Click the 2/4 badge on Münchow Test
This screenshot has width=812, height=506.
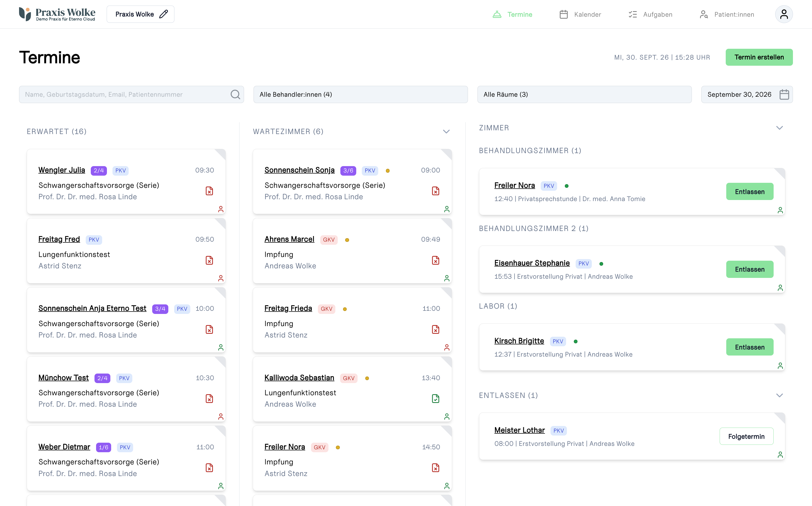tap(102, 378)
